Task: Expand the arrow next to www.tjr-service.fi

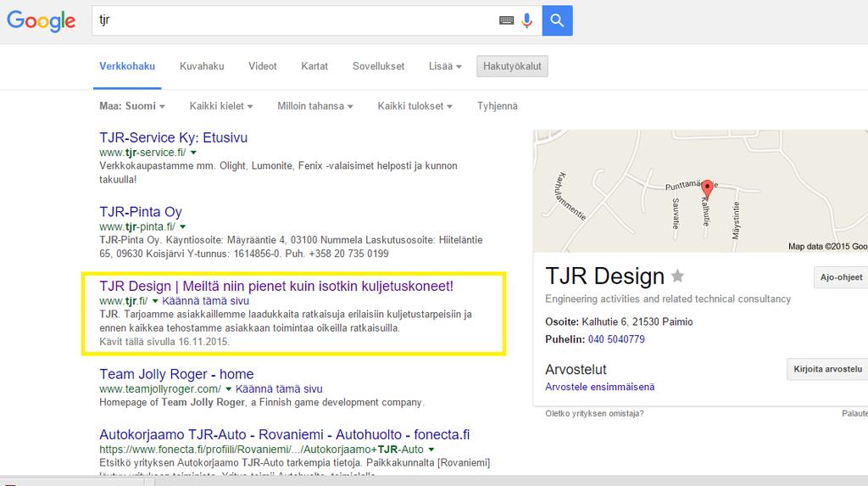Action: point(193,153)
